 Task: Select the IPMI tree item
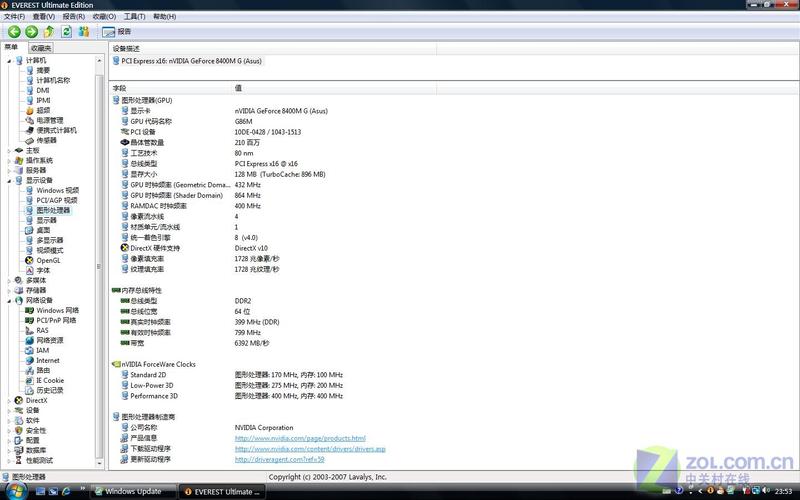(x=43, y=101)
